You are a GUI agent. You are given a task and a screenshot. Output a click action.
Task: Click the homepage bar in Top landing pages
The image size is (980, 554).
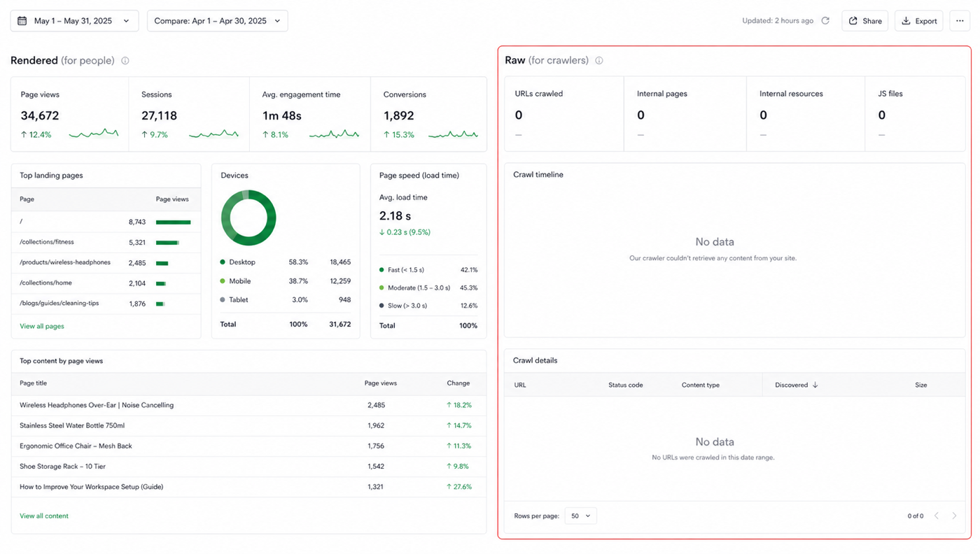[174, 222]
